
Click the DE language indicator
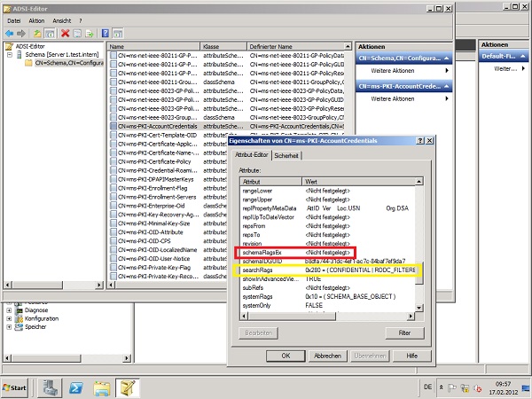pyautogui.click(x=428, y=387)
